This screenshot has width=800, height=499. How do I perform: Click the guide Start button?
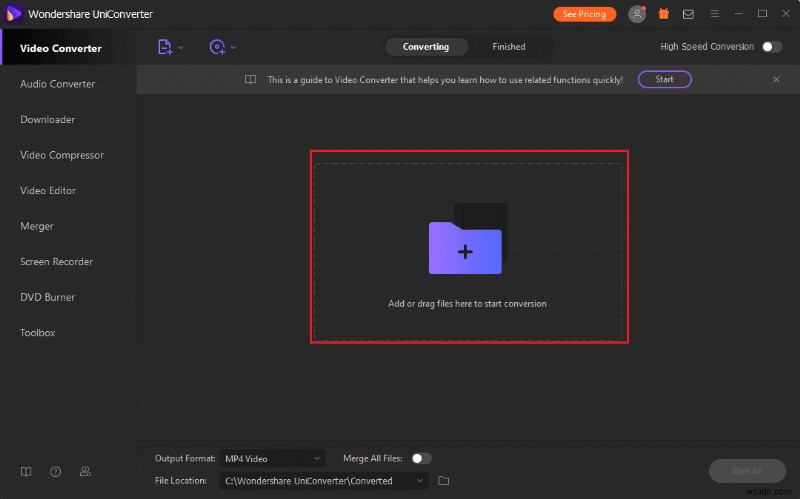coord(664,79)
